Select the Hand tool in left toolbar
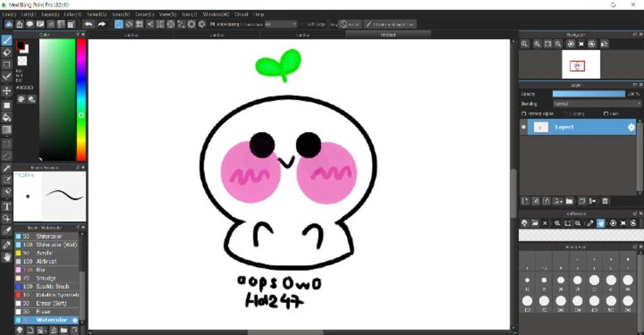The height and width of the screenshot is (335, 644). pos(6,258)
